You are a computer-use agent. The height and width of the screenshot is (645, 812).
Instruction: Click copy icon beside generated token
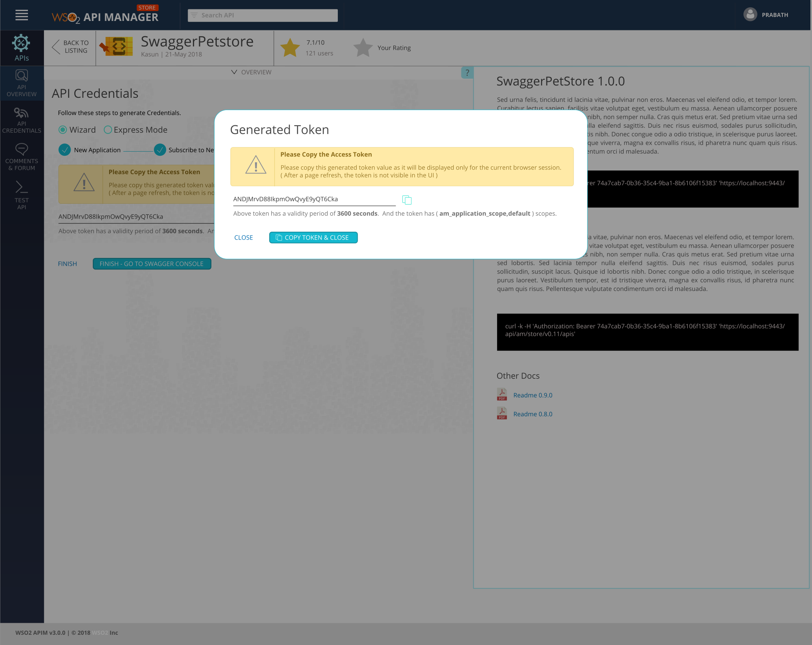(406, 200)
